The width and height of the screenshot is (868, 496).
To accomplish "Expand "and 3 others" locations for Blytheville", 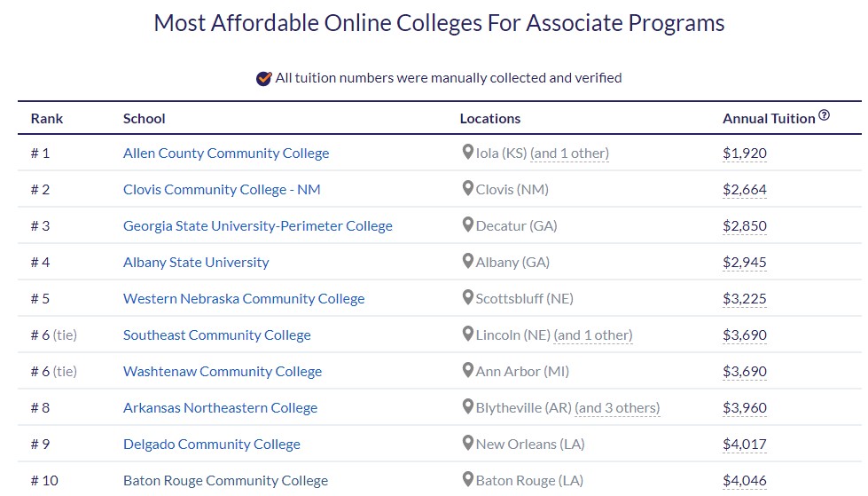I will point(617,408).
